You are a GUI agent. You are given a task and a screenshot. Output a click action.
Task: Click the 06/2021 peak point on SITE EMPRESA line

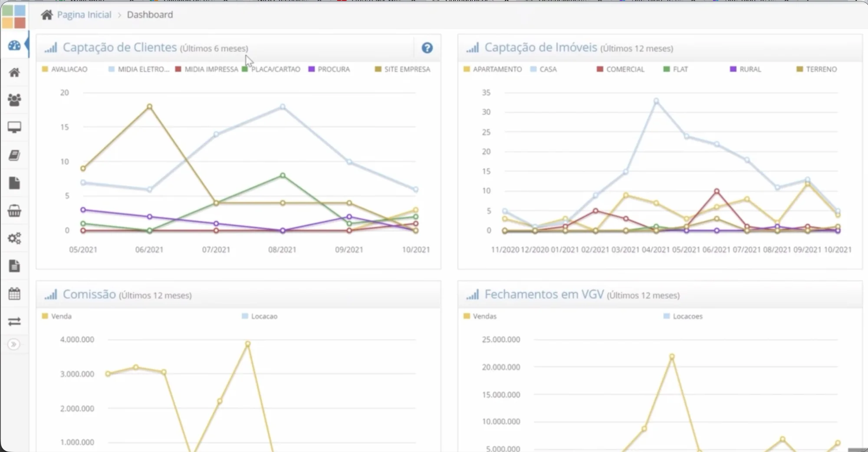[149, 106]
